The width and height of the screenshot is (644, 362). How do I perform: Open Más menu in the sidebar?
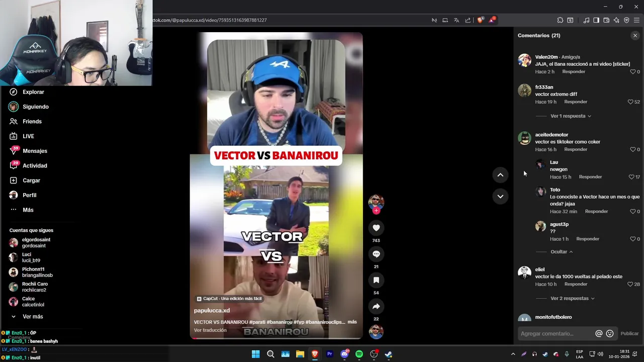click(x=28, y=210)
